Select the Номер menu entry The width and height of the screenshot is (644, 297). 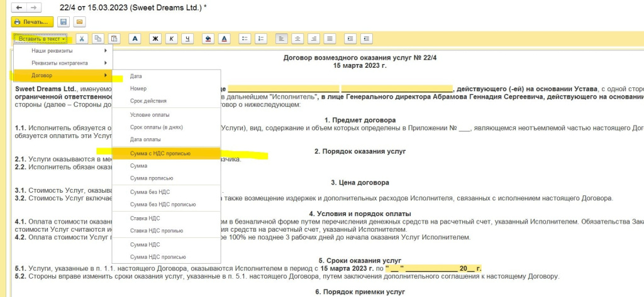point(166,89)
